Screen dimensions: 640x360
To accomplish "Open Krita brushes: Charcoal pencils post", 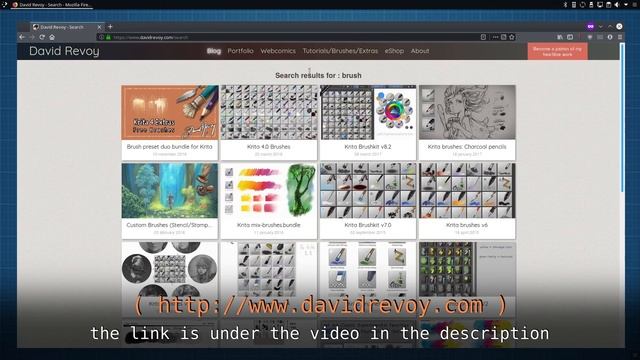I will [467, 147].
